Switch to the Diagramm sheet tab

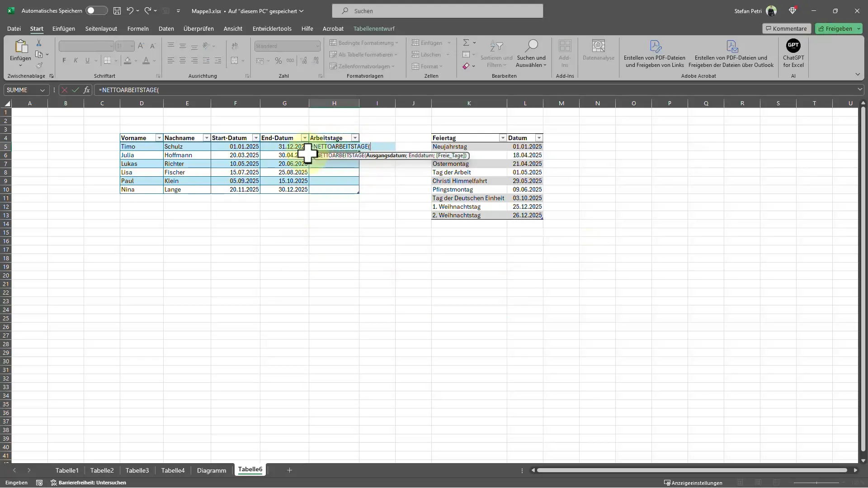211,470
